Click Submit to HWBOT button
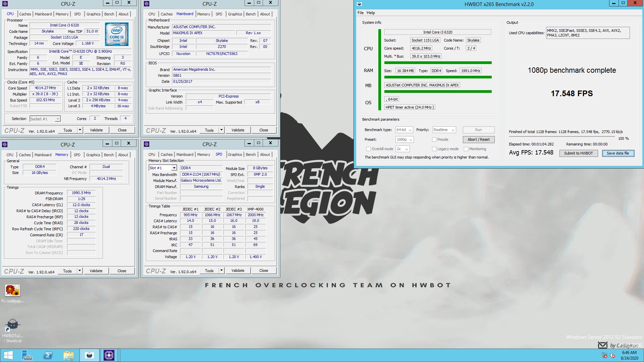This screenshot has width=644, height=362. 578,153
